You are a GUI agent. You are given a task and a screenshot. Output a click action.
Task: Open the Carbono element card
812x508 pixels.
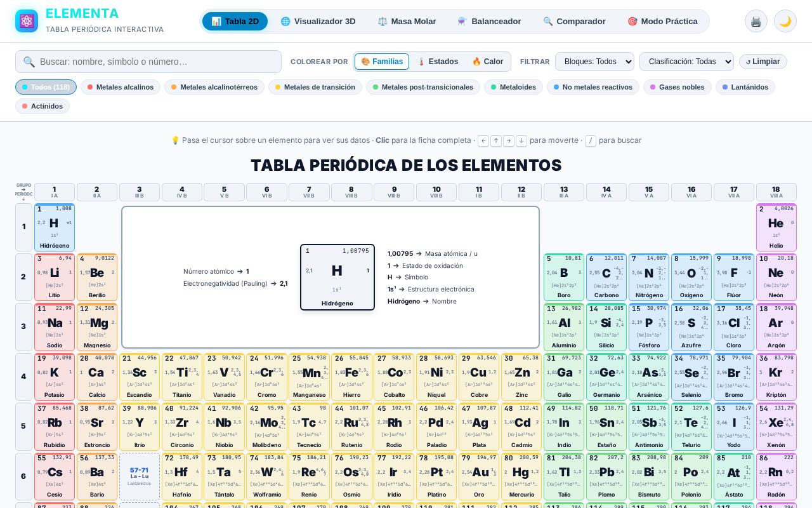pos(606,277)
